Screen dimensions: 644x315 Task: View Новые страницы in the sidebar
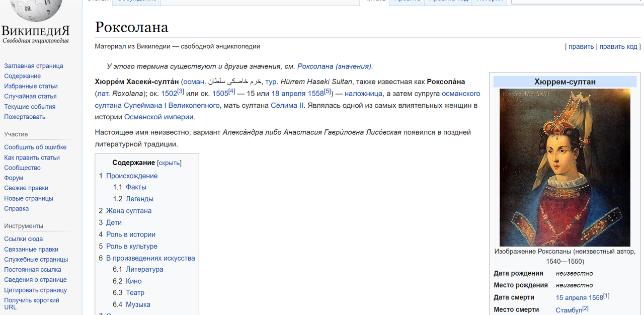(29, 198)
